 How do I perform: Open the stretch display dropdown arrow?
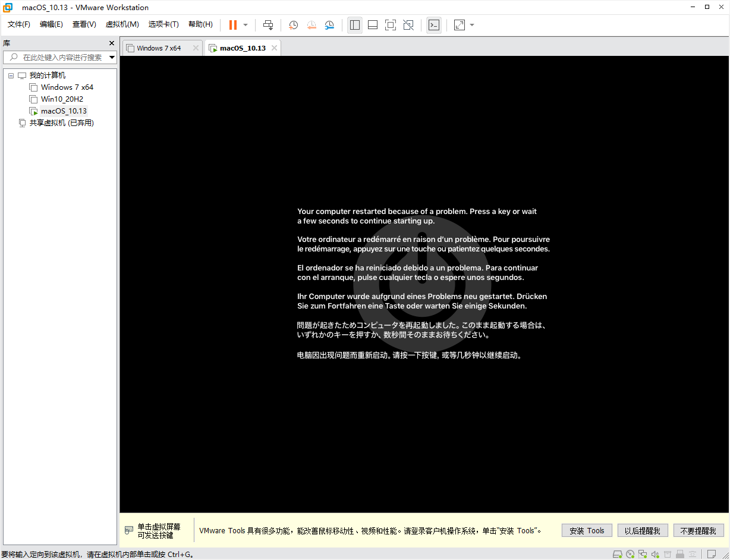[472, 25]
